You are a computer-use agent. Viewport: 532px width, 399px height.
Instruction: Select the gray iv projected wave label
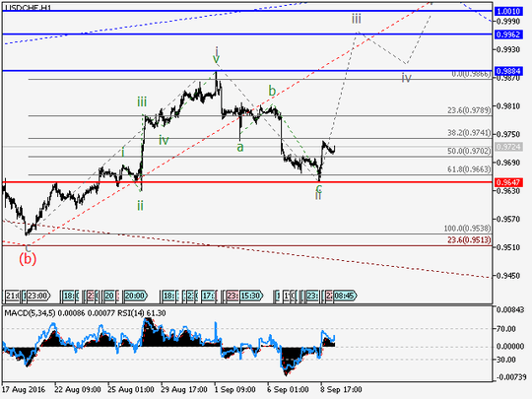(x=406, y=78)
